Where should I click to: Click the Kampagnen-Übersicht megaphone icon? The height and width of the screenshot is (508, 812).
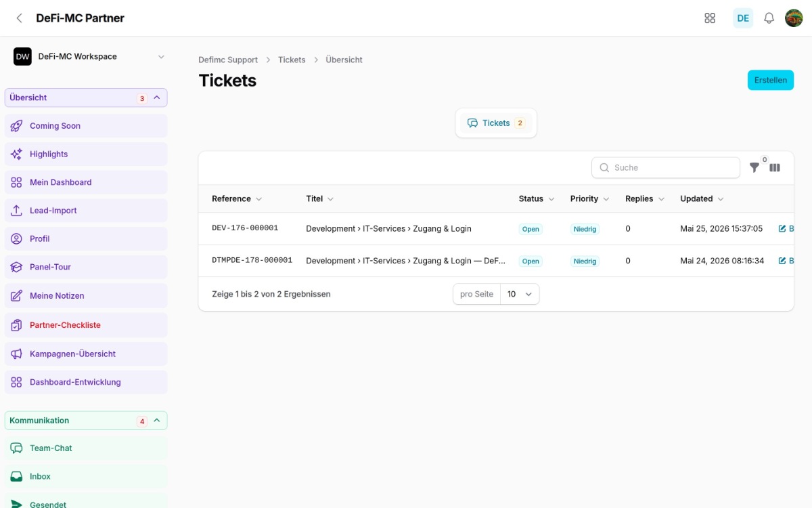tap(17, 354)
